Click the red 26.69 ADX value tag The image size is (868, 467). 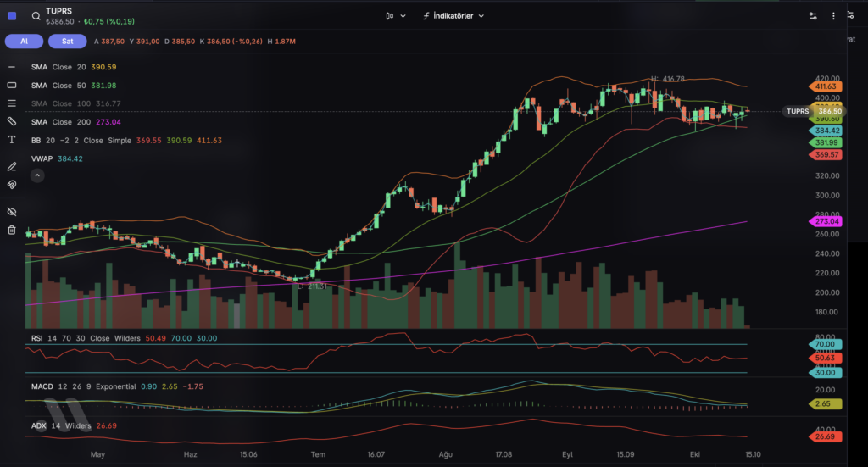[826, 436]
